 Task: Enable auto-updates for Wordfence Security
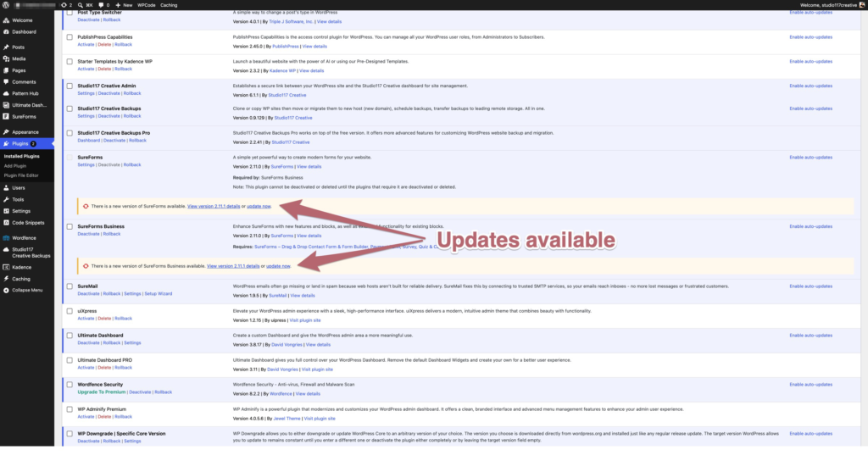(x=810, y=384)
